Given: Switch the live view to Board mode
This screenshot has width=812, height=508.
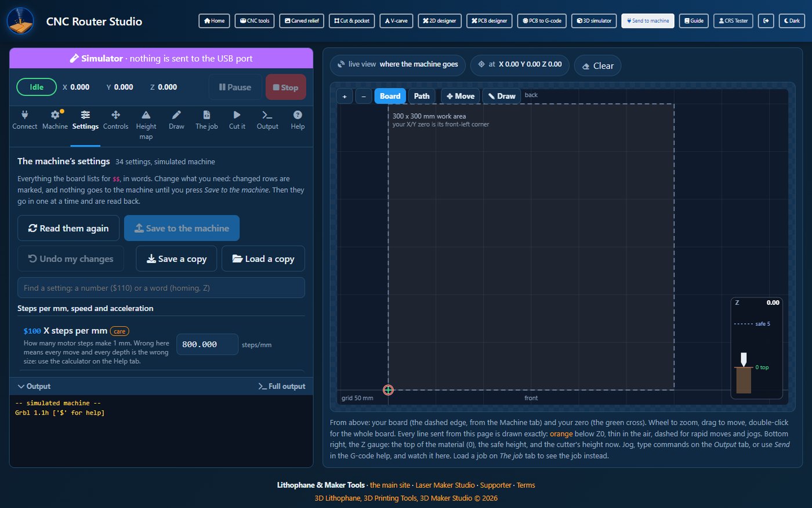Looking at the screenshot, I should click(390, 96).
